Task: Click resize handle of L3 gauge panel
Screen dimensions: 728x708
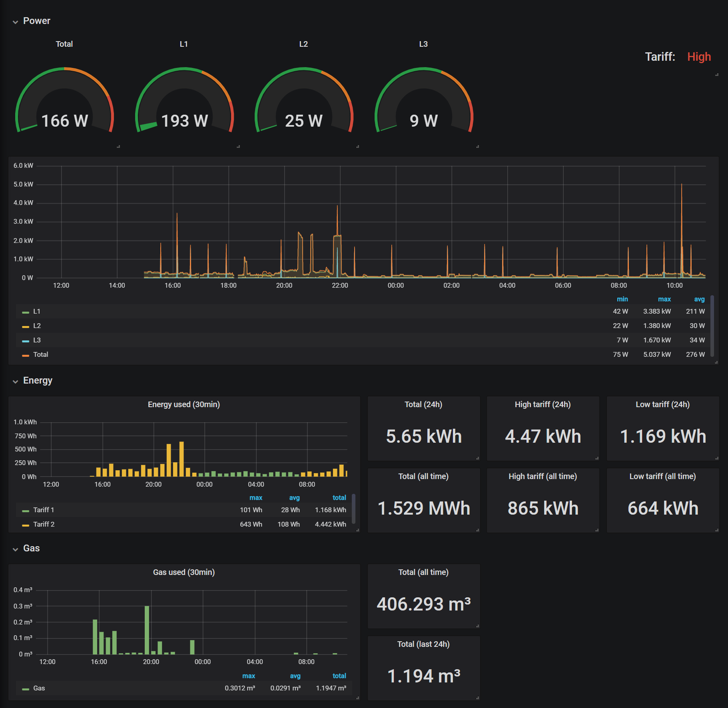Action: click(x=478, y=147)
